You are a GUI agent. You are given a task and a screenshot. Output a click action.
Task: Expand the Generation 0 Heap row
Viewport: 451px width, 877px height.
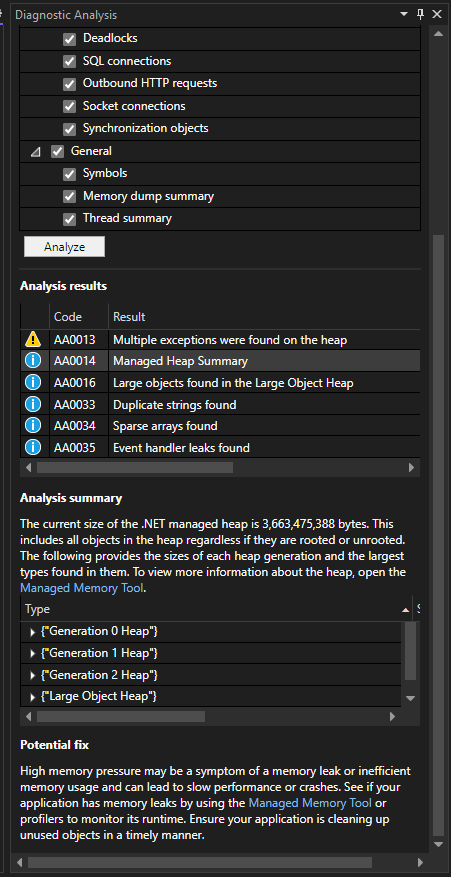click(32, 632)
